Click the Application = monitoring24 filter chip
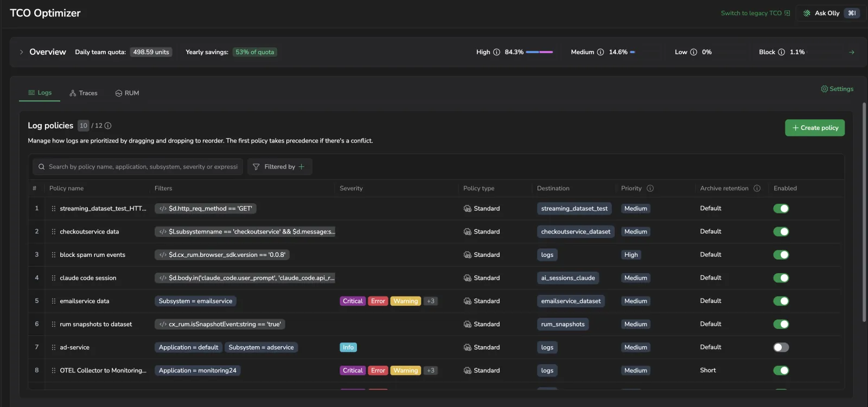The image size is (868, 407). click(197, 371)
